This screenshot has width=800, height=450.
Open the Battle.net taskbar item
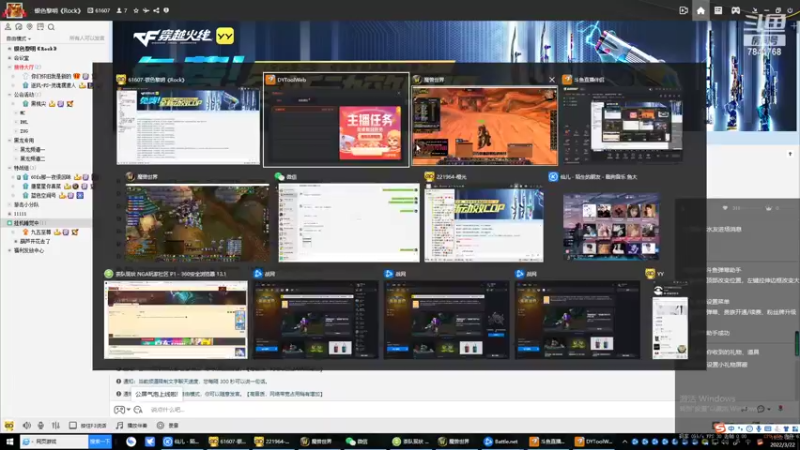pos(501,442)
